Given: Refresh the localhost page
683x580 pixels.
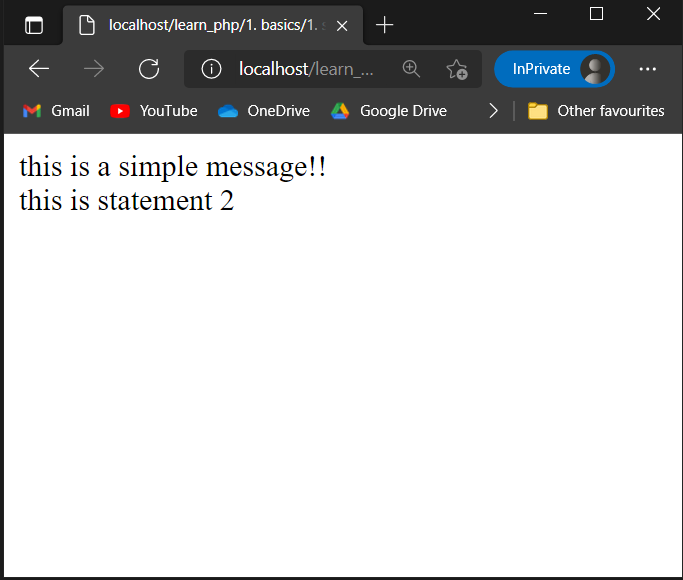Looking at the screenshot, I should 149,69.
